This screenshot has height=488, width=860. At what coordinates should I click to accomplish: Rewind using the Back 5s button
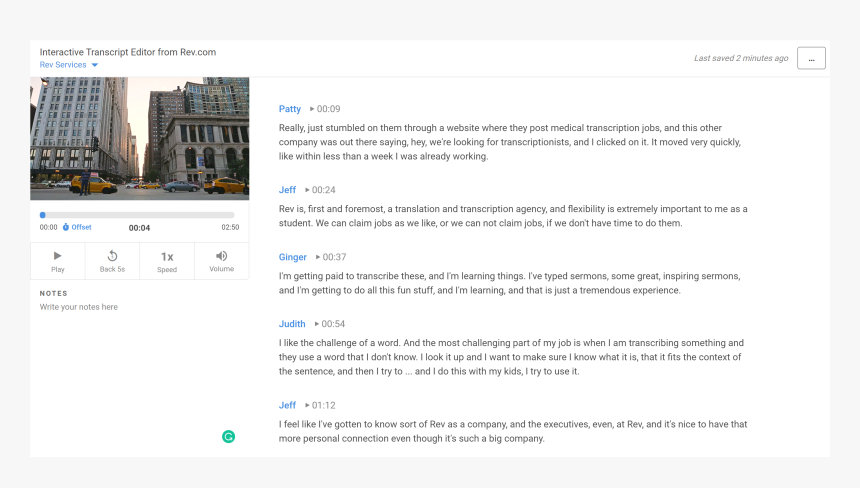112,261
